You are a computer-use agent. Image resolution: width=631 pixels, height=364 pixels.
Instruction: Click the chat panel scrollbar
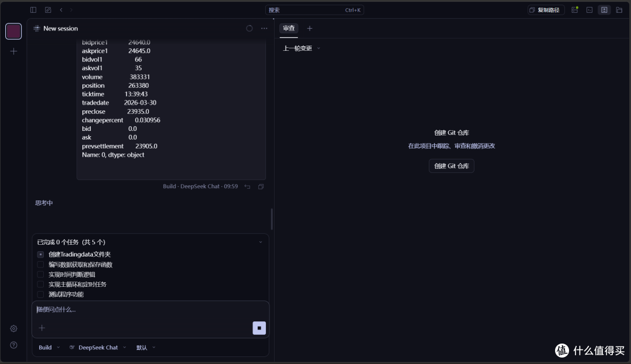[x=272, y=219]
